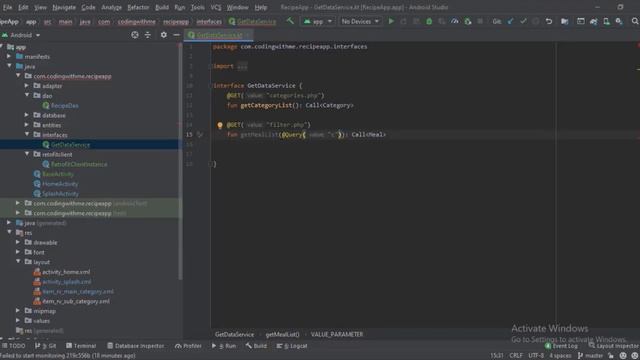640x360 pixels.
Task: Open the Terminal tool window
Action: tap(81, 346)
